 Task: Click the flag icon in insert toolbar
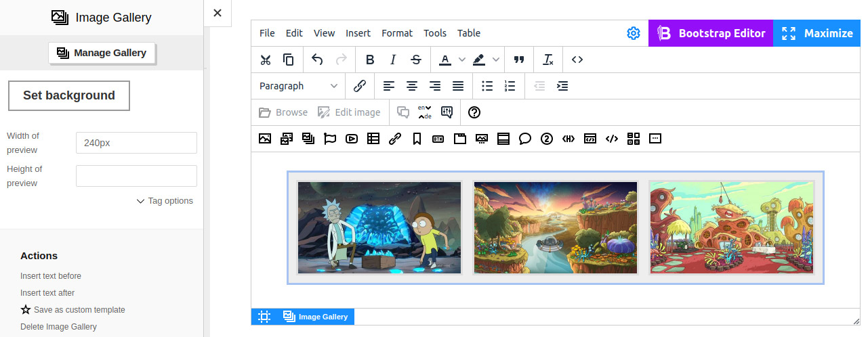[x=330, y=139]
